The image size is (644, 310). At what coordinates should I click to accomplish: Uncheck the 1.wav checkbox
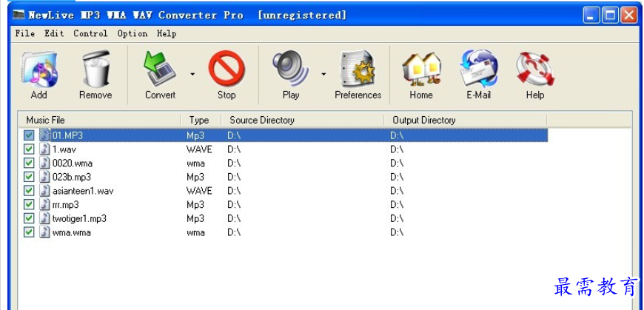29,149
